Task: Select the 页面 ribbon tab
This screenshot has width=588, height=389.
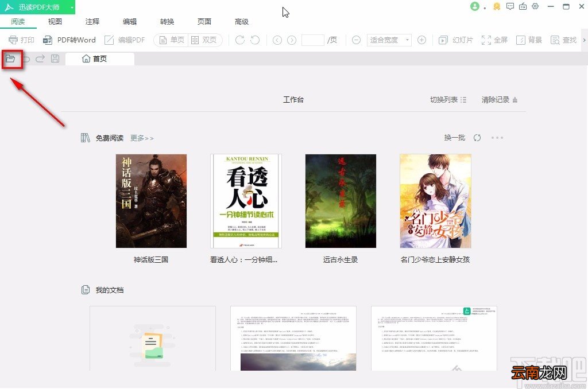Action: click(204, 21)
